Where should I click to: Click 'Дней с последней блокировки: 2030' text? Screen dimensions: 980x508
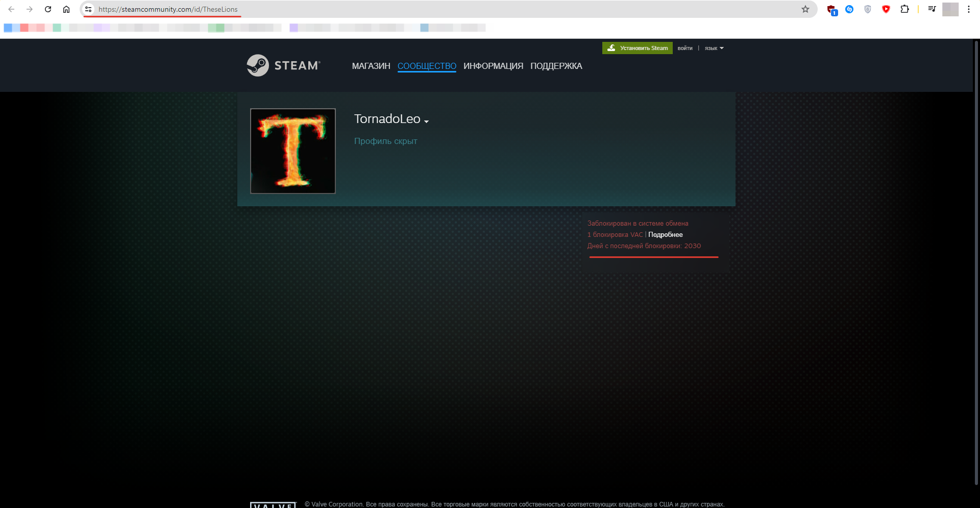tap(644, 246)
